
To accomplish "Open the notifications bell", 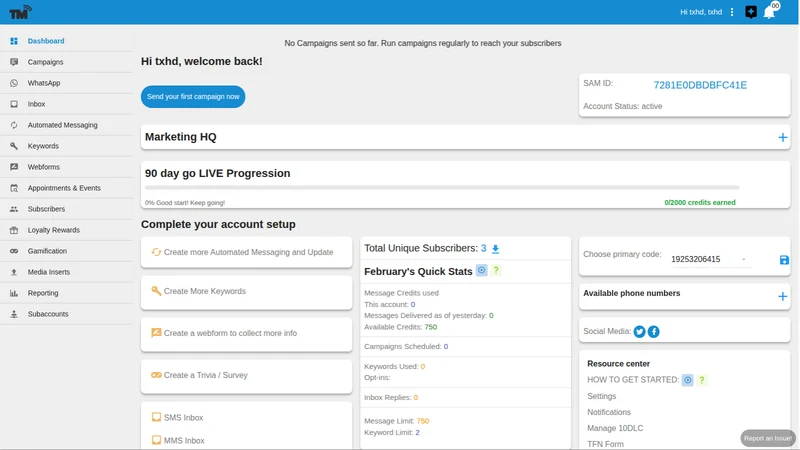I will [769, 12].
